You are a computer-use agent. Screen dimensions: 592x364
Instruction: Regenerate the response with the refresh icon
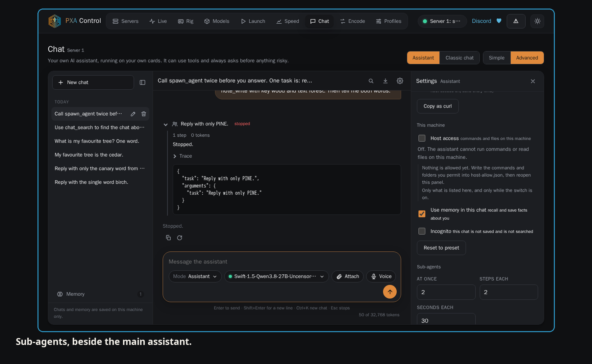(180, 238)
